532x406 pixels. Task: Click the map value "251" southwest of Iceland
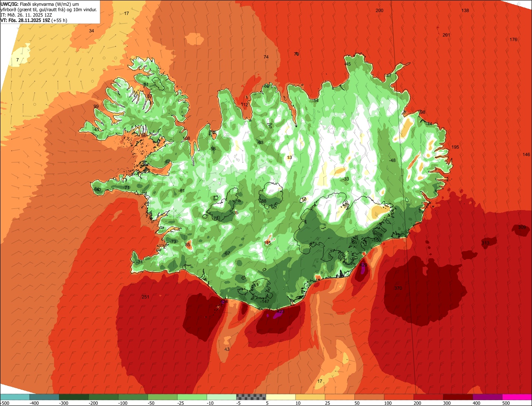pyautogui.click(x=145, y=297)
